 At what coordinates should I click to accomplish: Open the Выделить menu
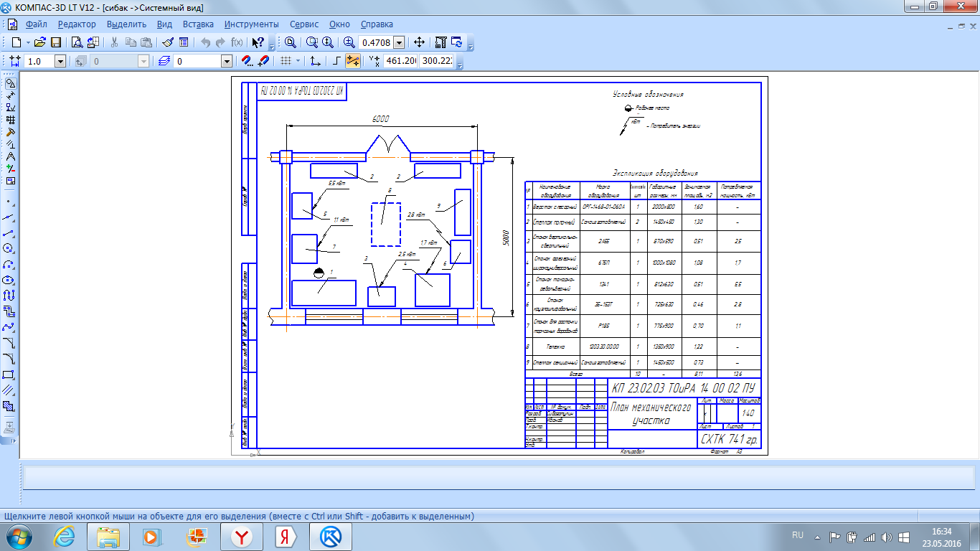[126, 24]
